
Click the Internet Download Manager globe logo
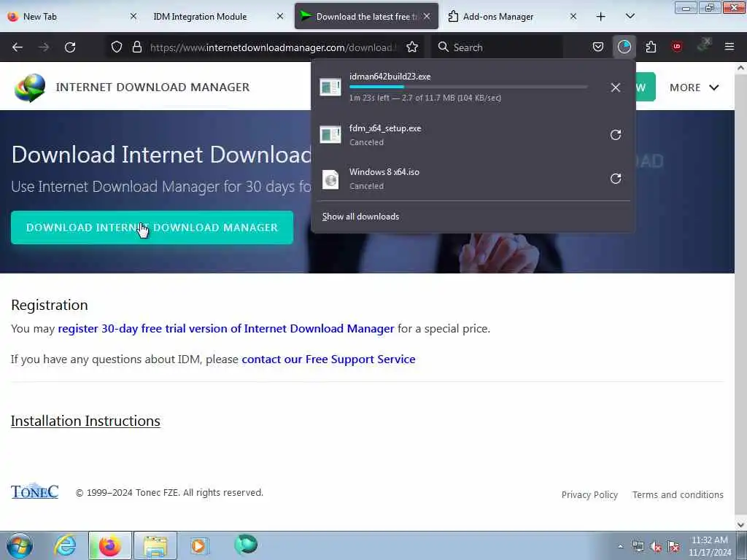29,87
